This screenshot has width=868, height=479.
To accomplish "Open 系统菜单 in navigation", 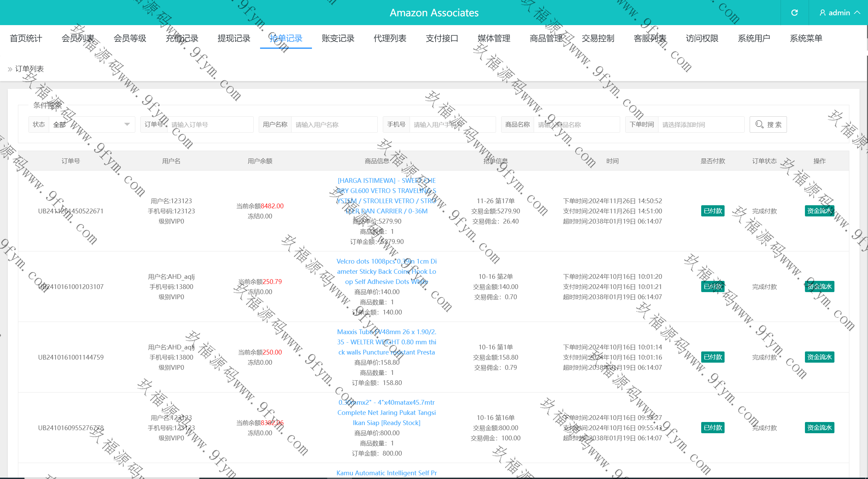I will pyautogui.click(x=806, y=38).
